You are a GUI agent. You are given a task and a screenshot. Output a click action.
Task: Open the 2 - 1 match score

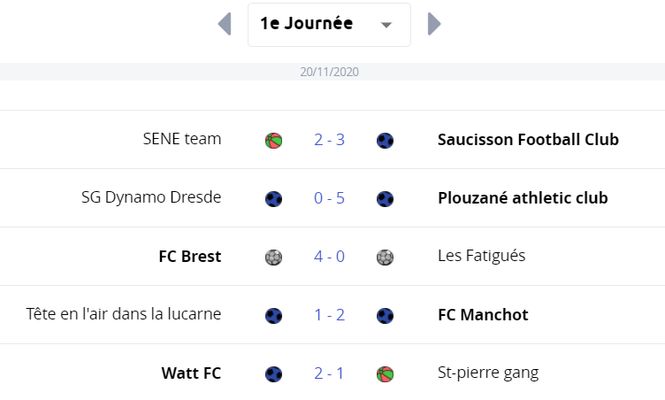tap(330, 373)
